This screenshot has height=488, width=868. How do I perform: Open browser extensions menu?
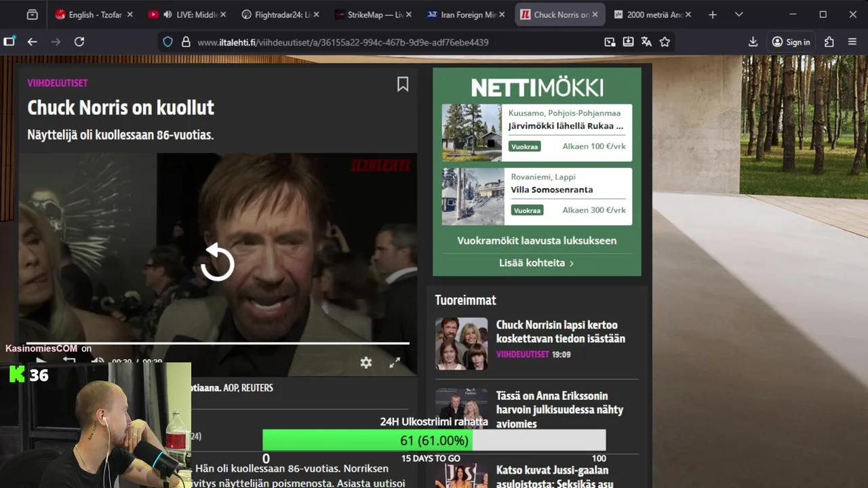829,42
